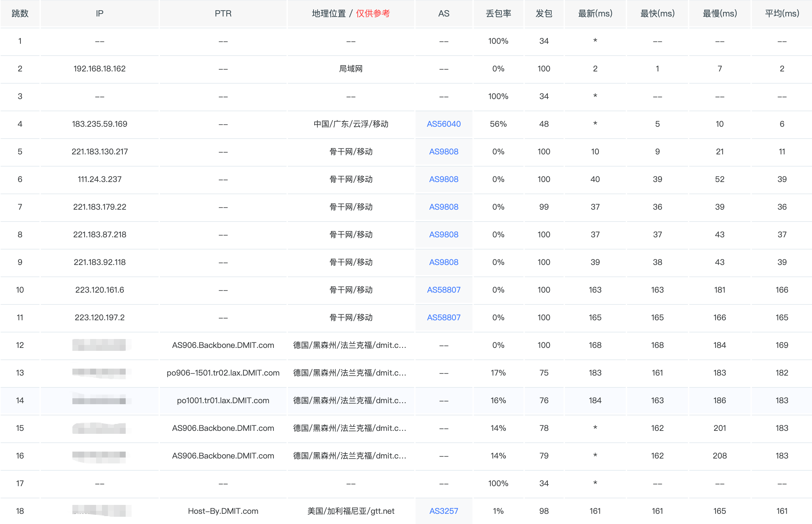Select IP cell 183.235.59.169
Viewport: 812px width, 524px height.
click(x=100, y=124)
